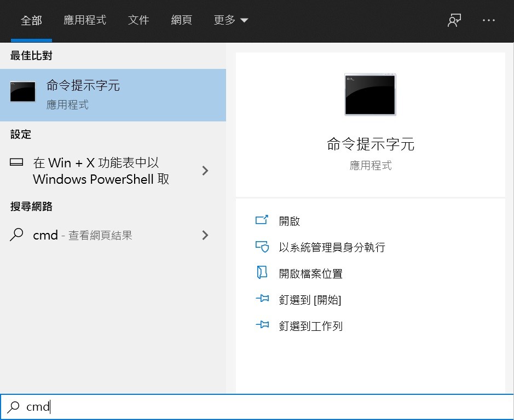Select 釘選到 [開始]
Image resolution: width=514 pixels, height=420 pixels.
310,300
